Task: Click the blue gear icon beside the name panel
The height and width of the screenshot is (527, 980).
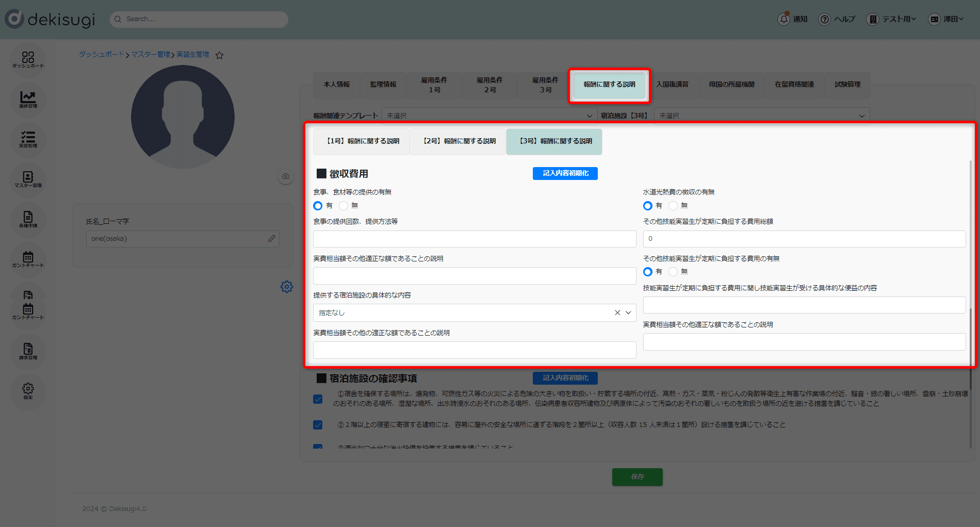Action: (287, 287)
